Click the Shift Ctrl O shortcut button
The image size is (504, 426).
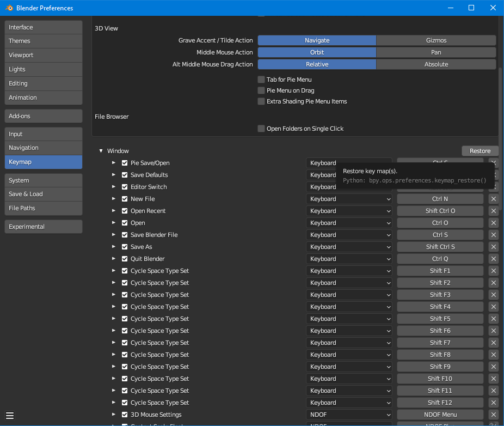pyautogui.click(x=440, y=211)
